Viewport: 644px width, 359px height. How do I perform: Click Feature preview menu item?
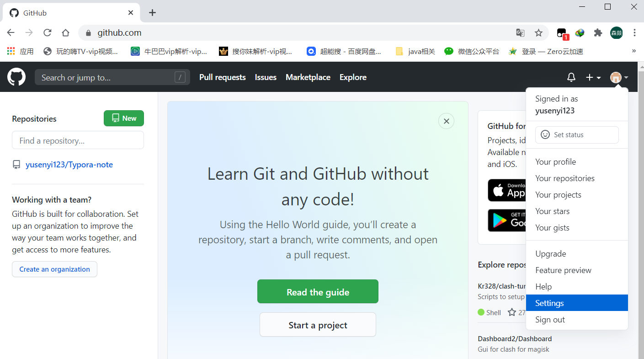pos(577,270)
